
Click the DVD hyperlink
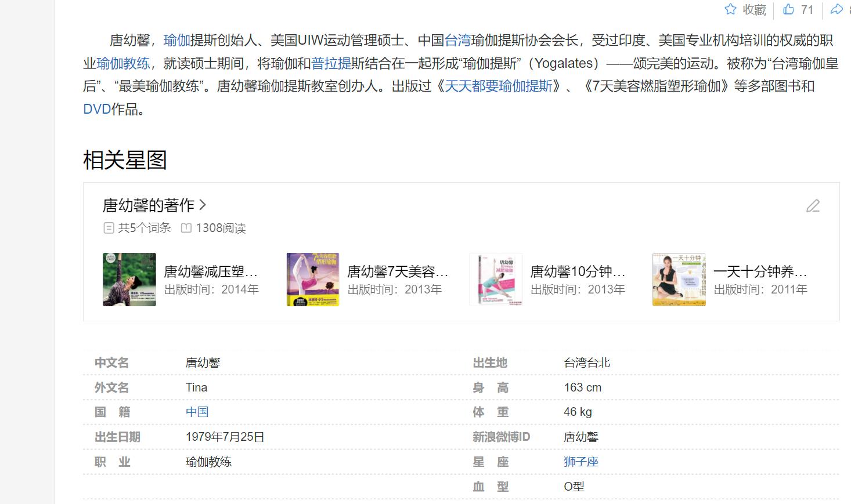tap(97, 109)
